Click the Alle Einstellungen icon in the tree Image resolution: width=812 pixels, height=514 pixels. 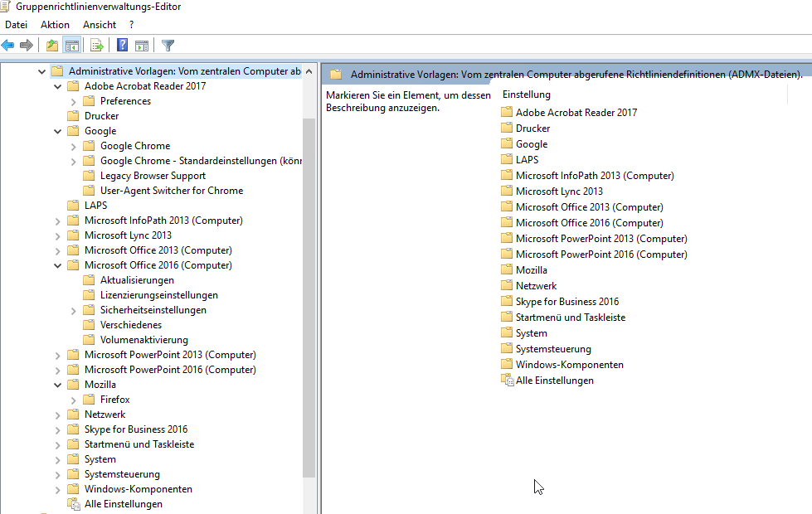[74, 504]
